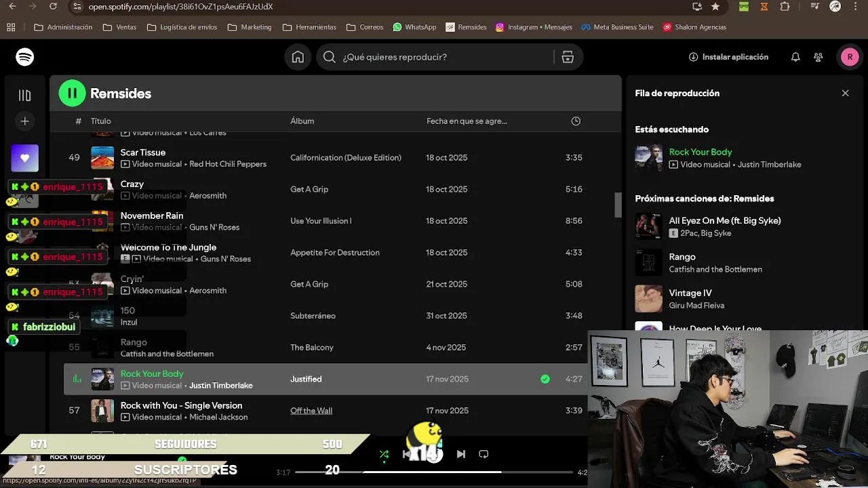Open album Californication (Deluxe Edition)
Image resolution: width=868 pixels, height=488 pixels.
[x=346, y=158]
